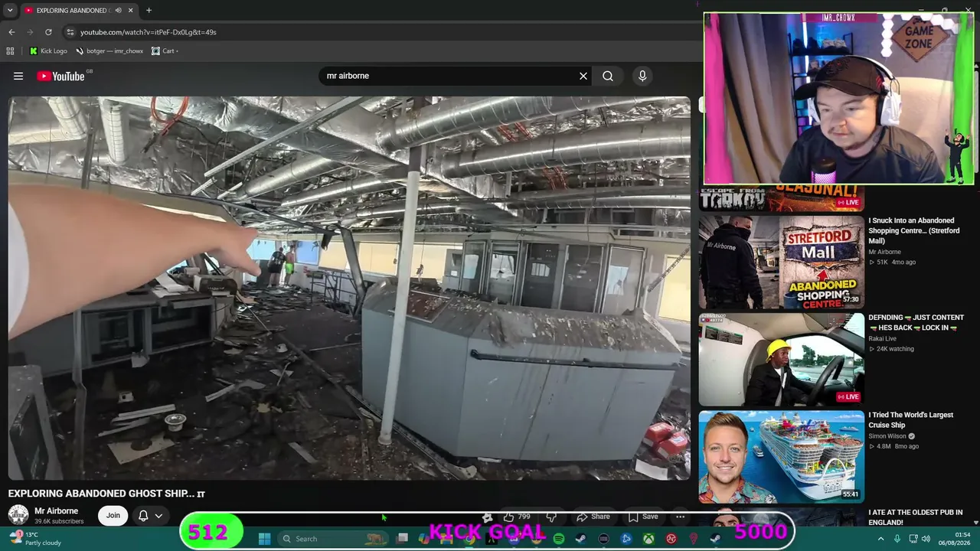The image size is (980, 551).
Task: Open 'I ATE AT THE OLDEST PUB' video title
Action: [x=915, y=517]
